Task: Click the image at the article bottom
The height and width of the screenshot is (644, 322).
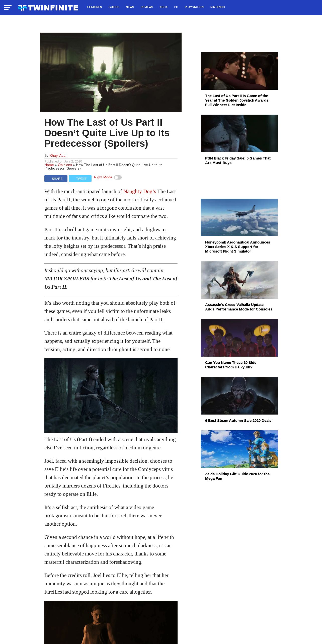Action: pos(111,622)
